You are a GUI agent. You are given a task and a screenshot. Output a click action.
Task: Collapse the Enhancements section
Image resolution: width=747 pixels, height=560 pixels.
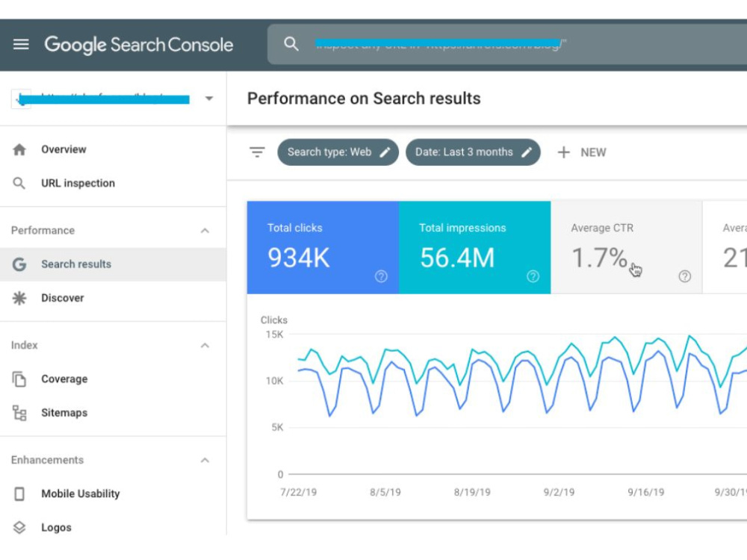point(205,460)
